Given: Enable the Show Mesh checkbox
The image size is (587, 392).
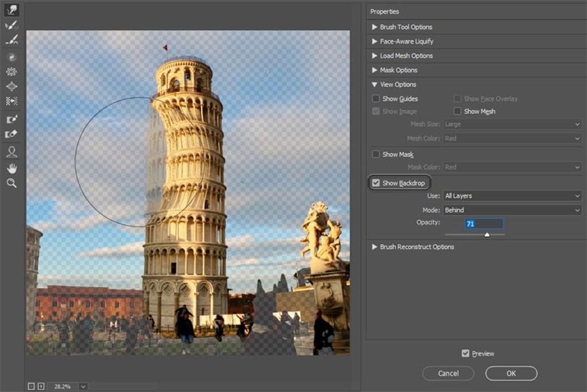Looking at the screenshot, I should click(x=458, y=112).
